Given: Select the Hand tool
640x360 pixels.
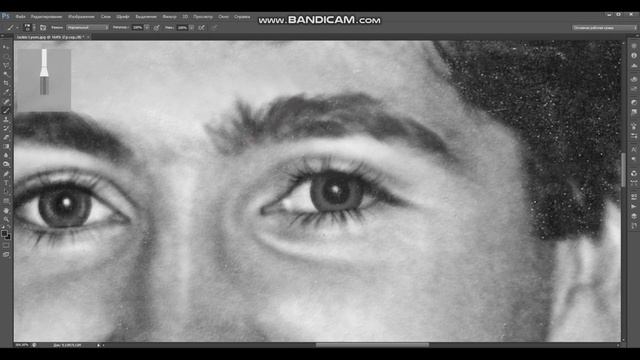Looking at the screenshot, I should tap(6, 211).
